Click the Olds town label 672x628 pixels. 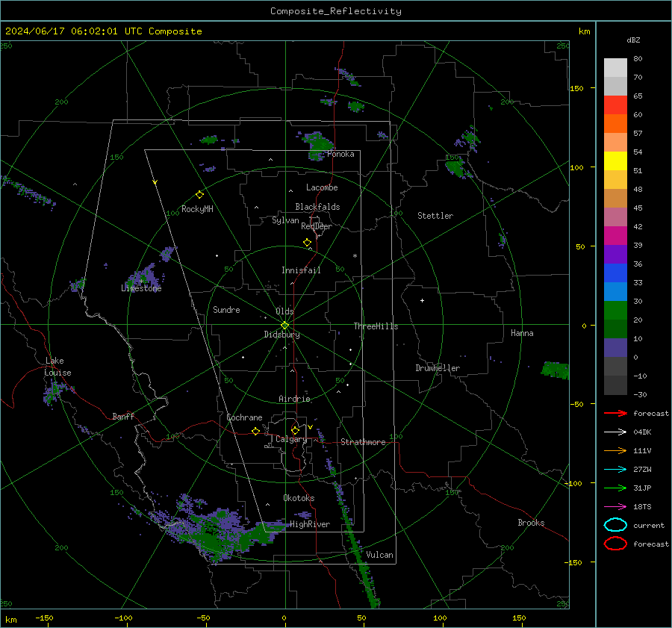[x=284, y=311]
